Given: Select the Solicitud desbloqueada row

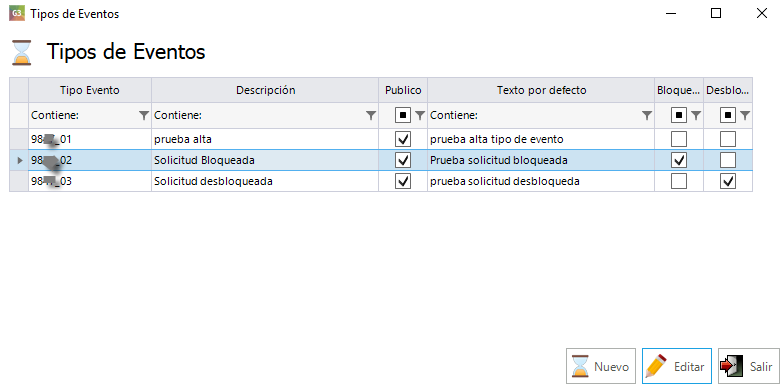Looking at the screenshot, I should [x=381, y=181].
